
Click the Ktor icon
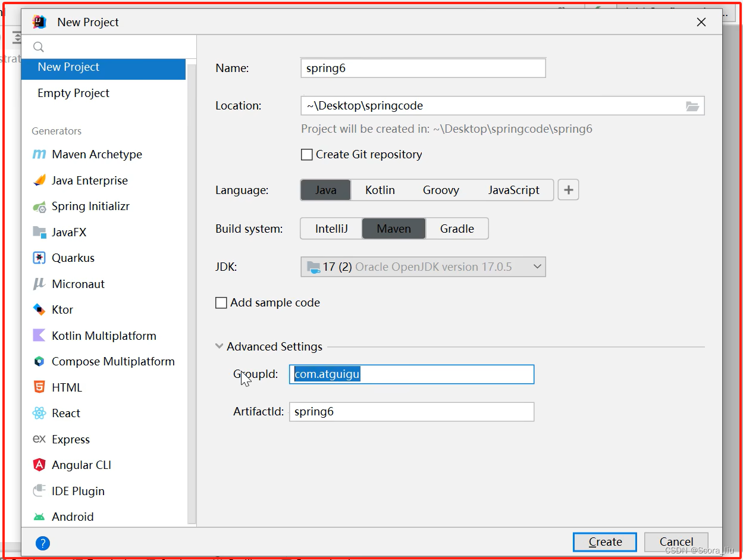point(39,309)
